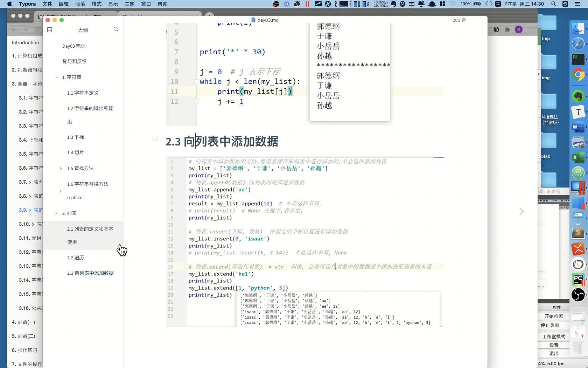Jump to '复习和反馈' in outline
The height and width of the screenshot is (368, 588).
pyautogui.click(x=75, y=61)
